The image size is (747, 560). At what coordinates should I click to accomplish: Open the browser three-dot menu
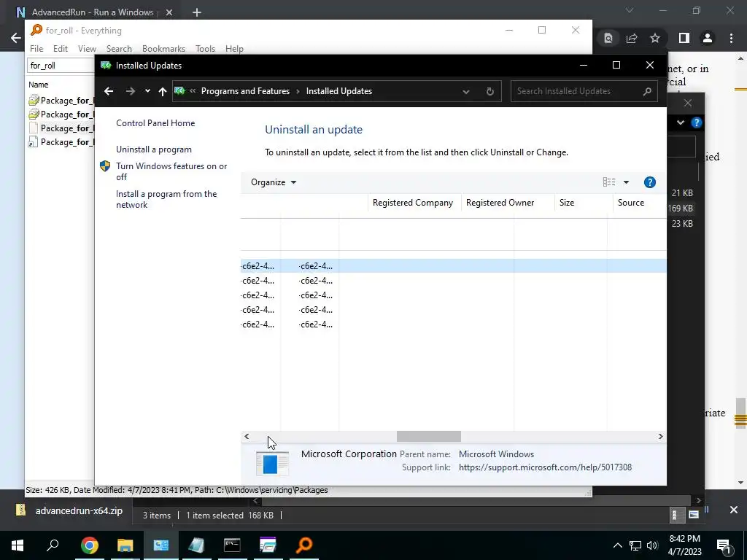(731, 38)
